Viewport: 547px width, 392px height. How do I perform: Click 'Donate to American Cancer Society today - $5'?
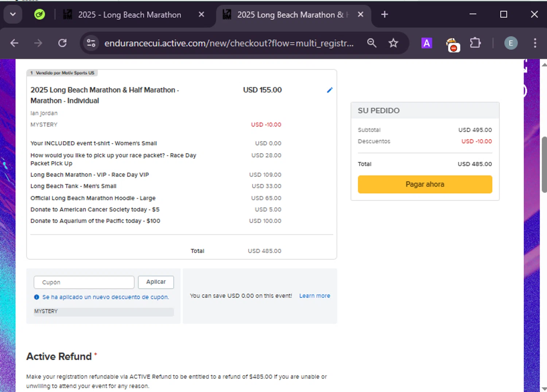[95, 209]
